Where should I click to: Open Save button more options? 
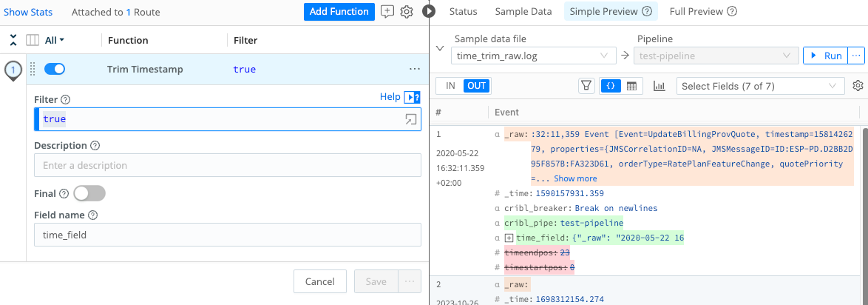click(x=410, y=282)
